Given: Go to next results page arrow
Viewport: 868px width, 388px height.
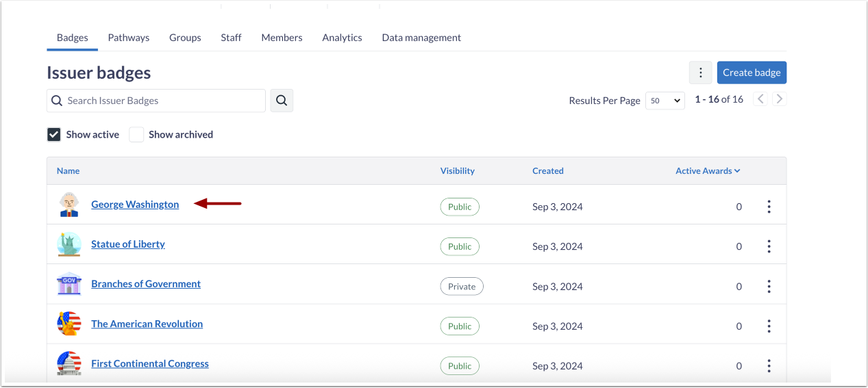Looking at the screenshot, I should coord(779,99).
